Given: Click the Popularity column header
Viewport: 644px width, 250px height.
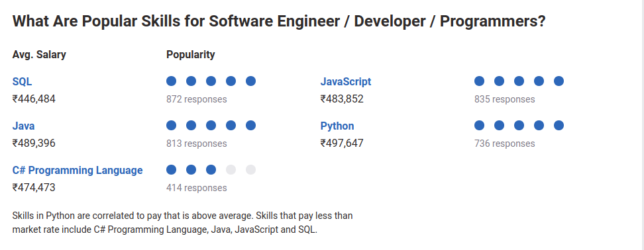Looking at the screenshot, I should [191, 54].
